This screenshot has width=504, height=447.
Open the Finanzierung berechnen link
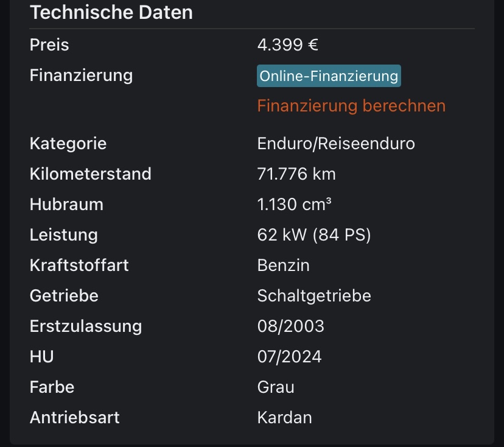point(351,106)
